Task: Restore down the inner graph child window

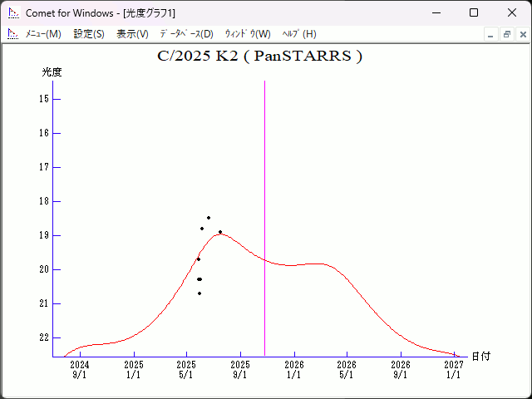Action: pyautogui.click(x=506, y=34)
